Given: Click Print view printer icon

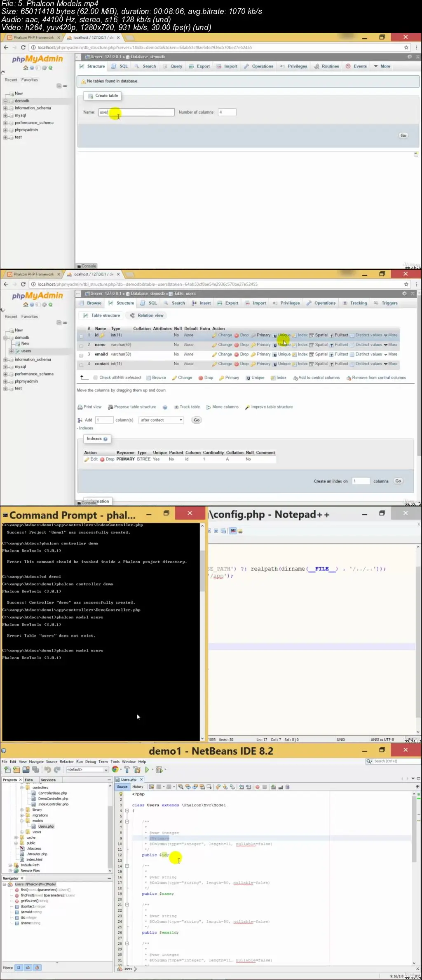Looking at the screenshot, I should [80, 407].
